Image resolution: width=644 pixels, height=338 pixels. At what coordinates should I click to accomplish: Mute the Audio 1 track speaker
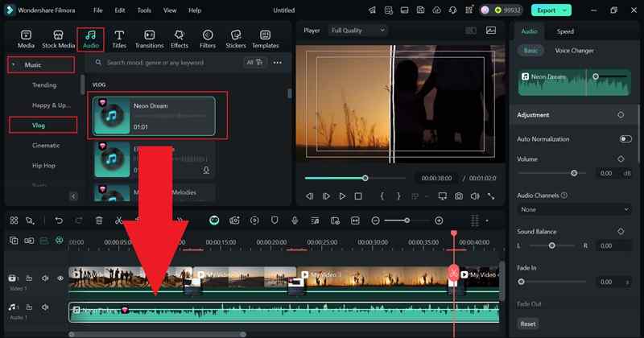[45, 307]
